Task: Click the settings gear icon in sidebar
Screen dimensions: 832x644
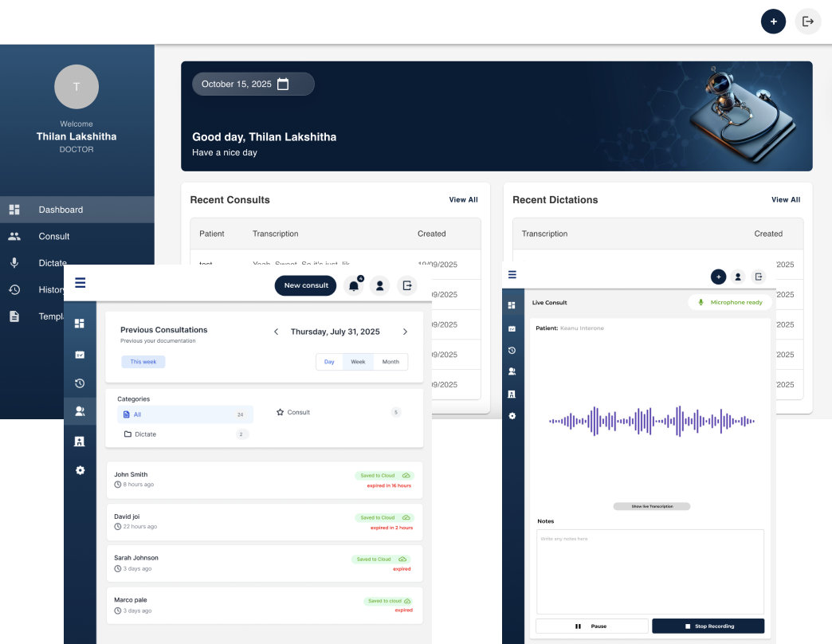Action: tap(80, 469)
